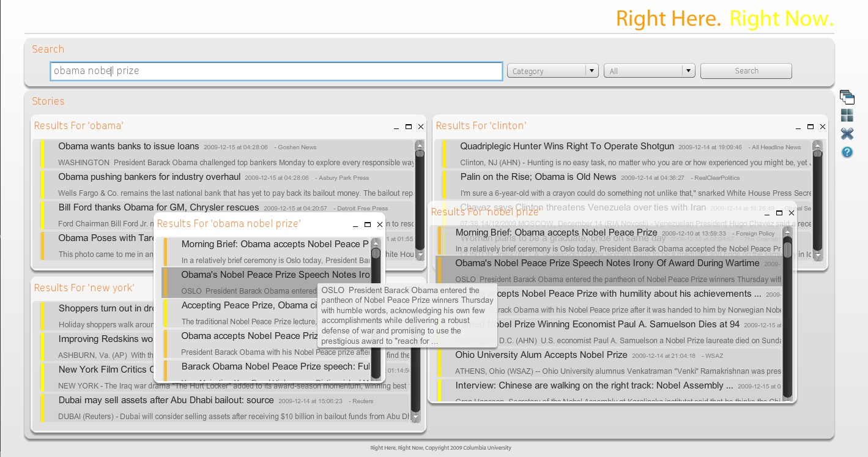Click scroll-up arrow in 'clinton' window
Image resolution: width=868 pixels, height=457 pixels.
coord(818,145)
